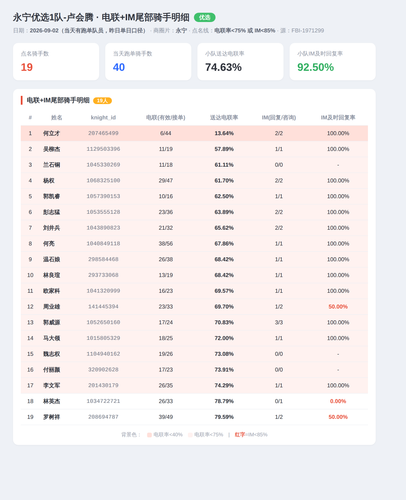Viewport: 406px width, 500px height.
Task: Click the 16/23 call ratio cell
Action: click(x=166, y=291)
